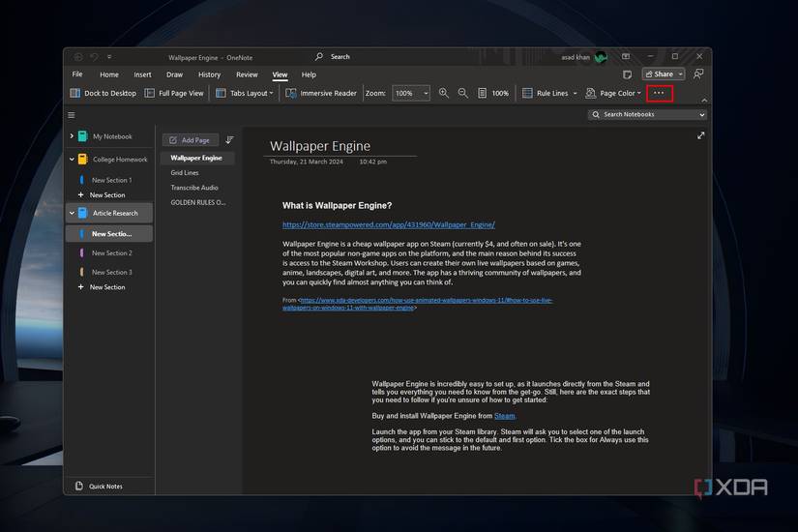Switch to the Draw ribbon tab
798x532 pixels.
point(174,74)
